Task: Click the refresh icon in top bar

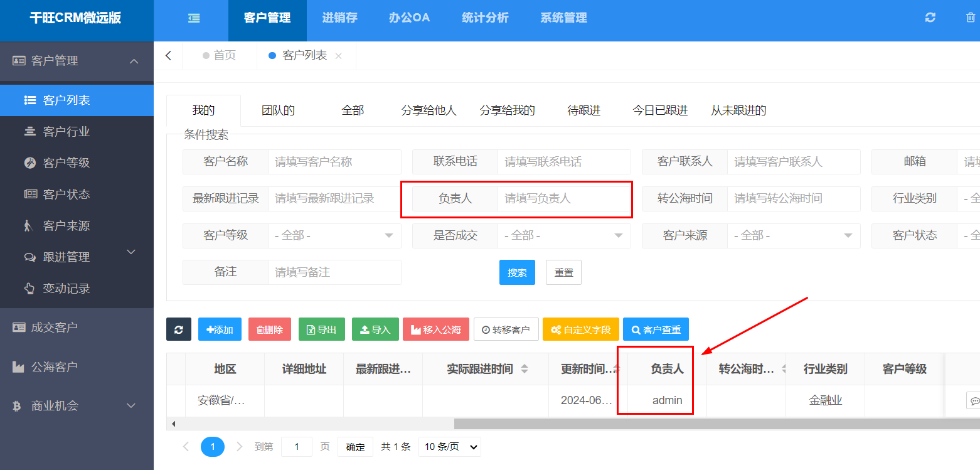Action: (930, 18)
